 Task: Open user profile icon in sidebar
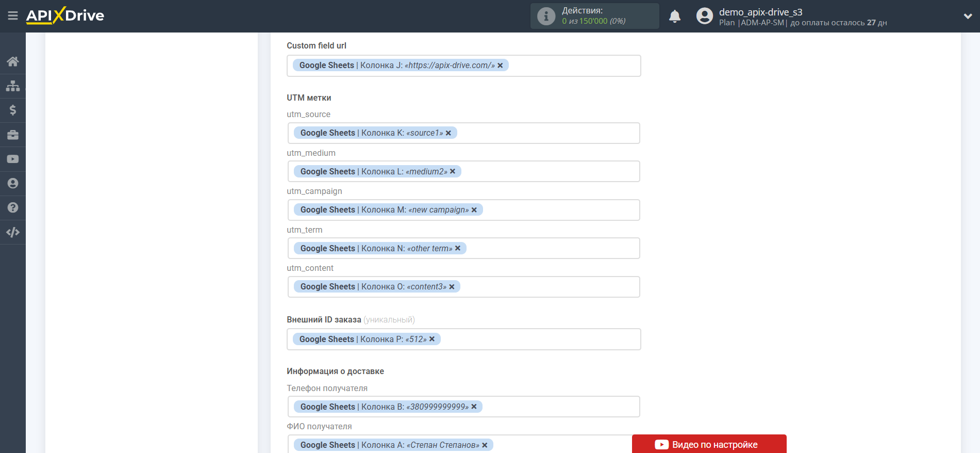tap(13, 183)
